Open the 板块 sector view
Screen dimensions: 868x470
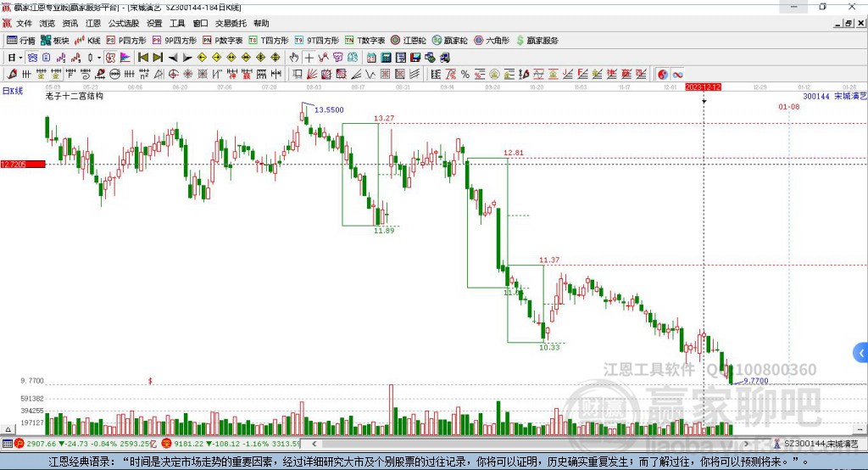pos(55,41)
